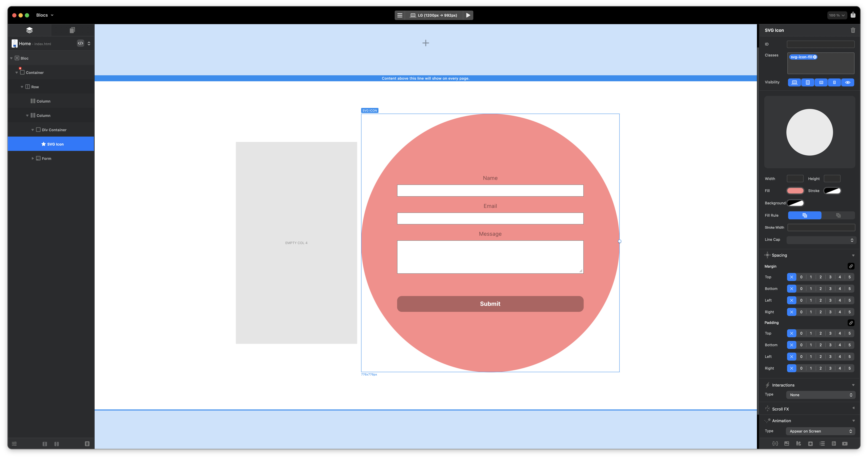
Task: Toggle the Margin link values button
Action: click(x=851, y=266)
